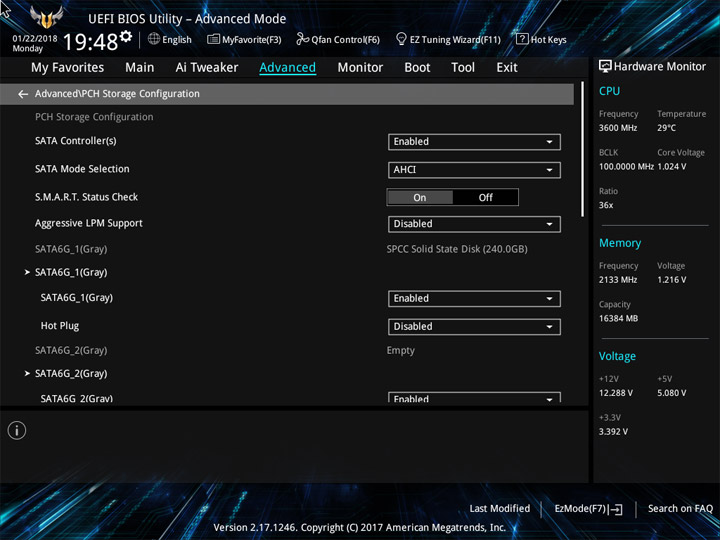Click the SATA Controller(s) label

click(x=76, y=141)
